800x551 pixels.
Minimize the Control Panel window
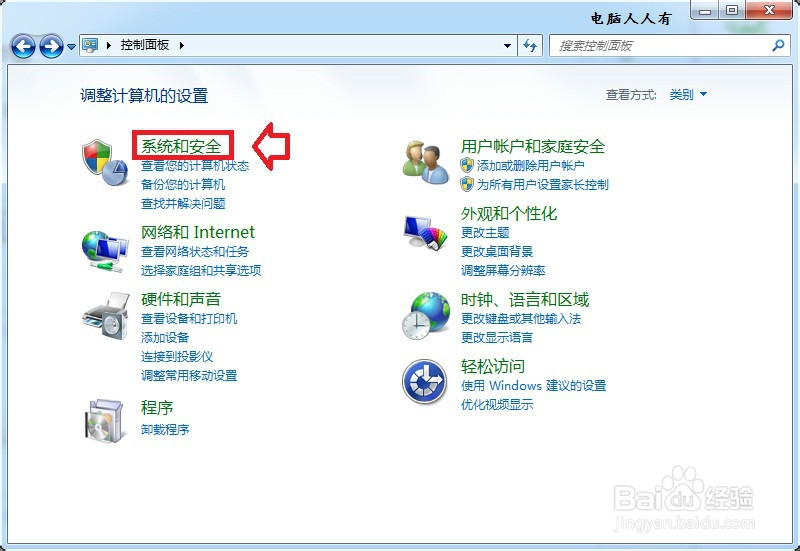pyautogui.click(x=706, y=10)
